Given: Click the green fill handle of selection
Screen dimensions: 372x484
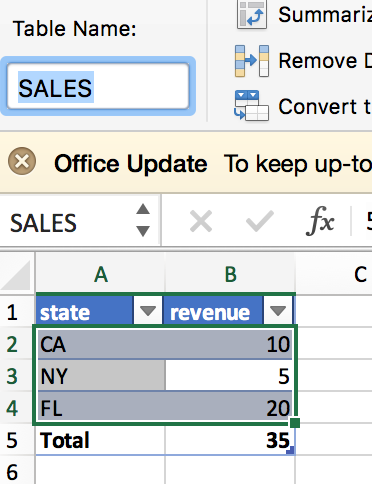Looking at the screenshot, I should [295, 423].
